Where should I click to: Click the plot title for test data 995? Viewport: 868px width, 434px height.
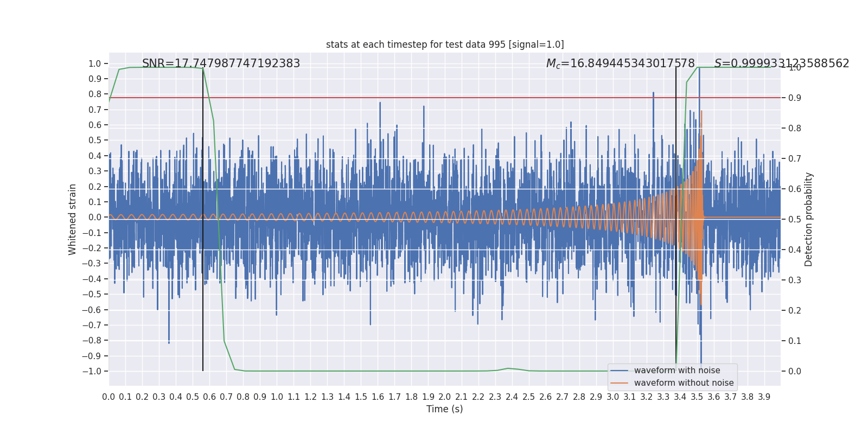pos(445,44)
